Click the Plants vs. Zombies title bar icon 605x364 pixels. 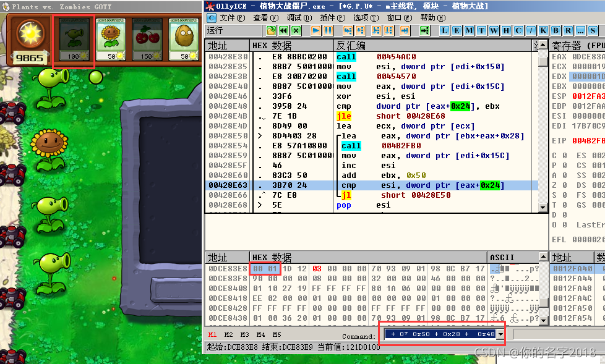pyautogui.click(x=6, y=7)
